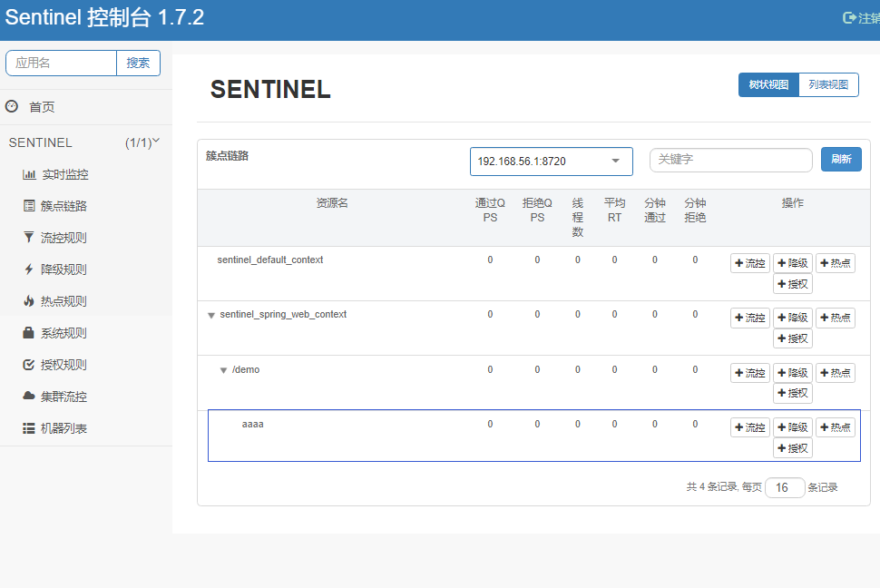The width and height of the screenshot is (880, 588).
Task: Add 热点 rule for aaaa
Action: pos(836,427)
